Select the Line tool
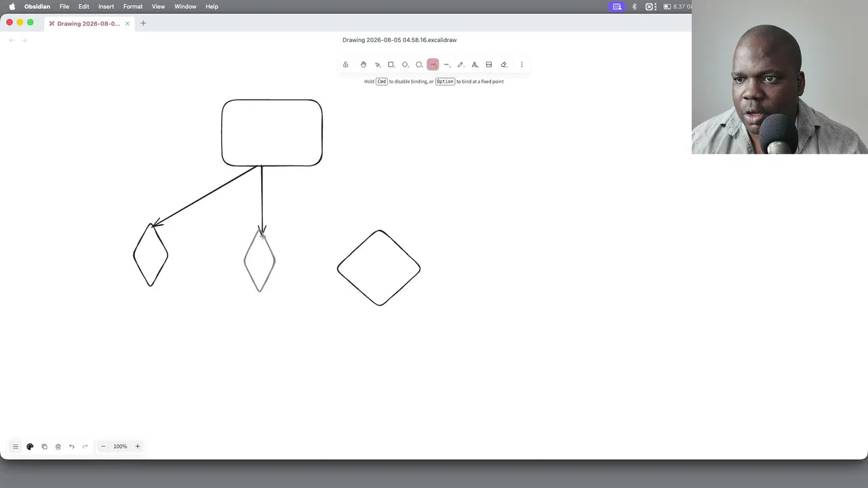Screen dimensions: 868x488 [x=447, y=64]
